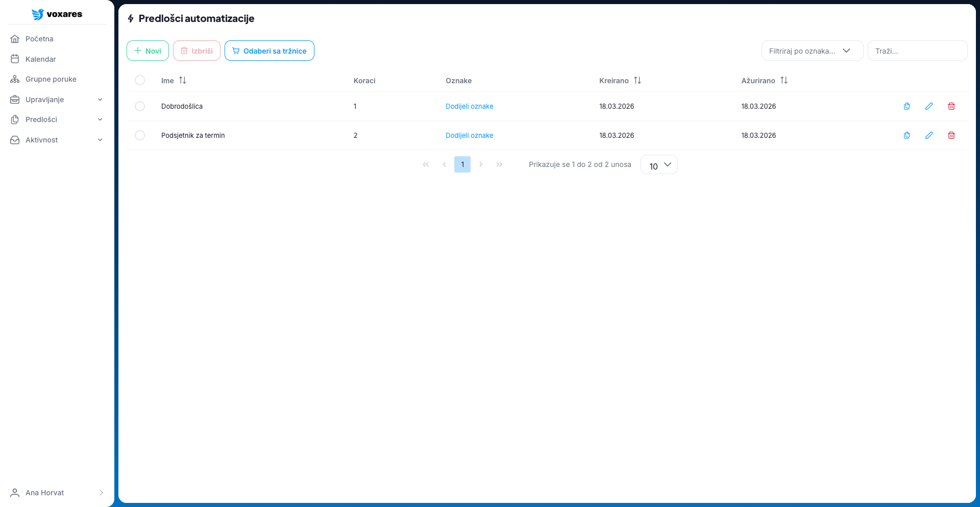Viewport: 980px width, 507px height.
Task: Open the Filtriraj po oznakama dropdown
Action: (812, 51)
